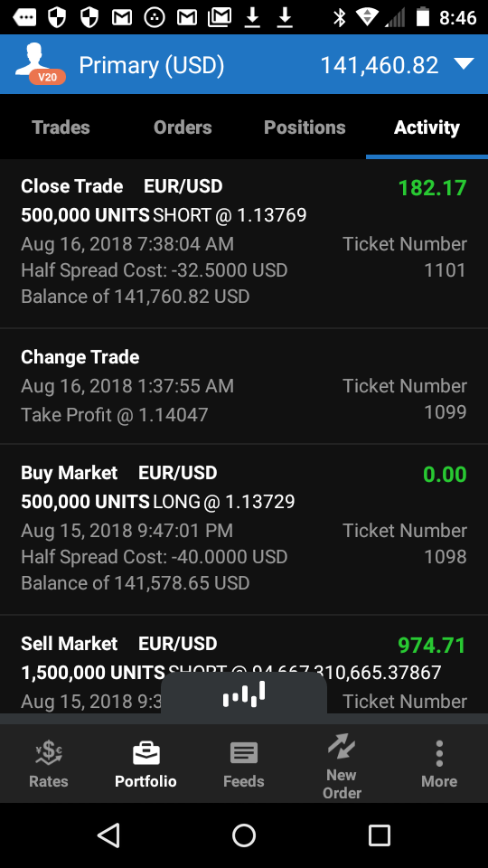This screenshot has width=488, height=868.
Task: Tap the Android back button
Action: pos(108,835)
